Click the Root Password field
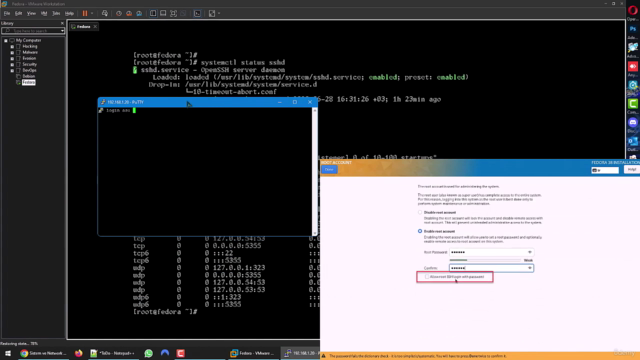640x360 pixels. 491,252
